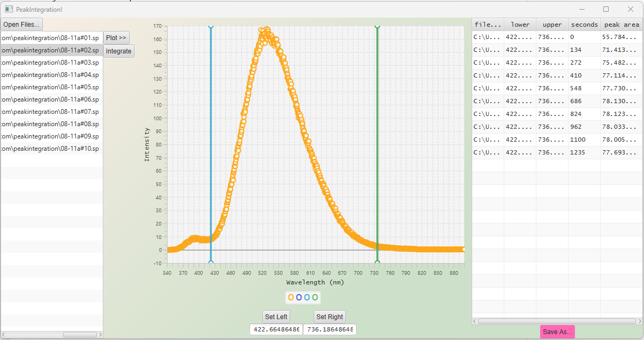Click the peak area cell 78.005...
The image size is (644, 340).
click(622, 140)
